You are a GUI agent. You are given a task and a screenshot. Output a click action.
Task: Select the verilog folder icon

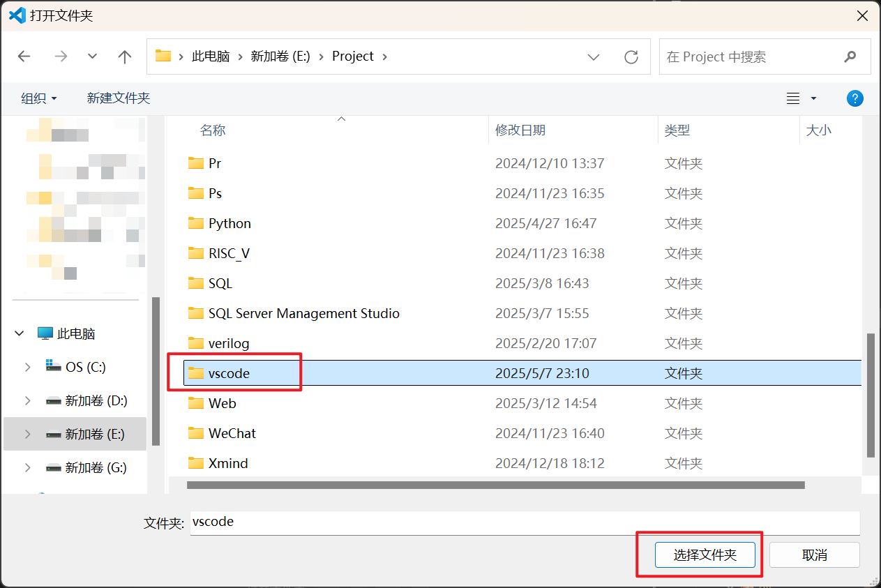[x=196, y=343]
